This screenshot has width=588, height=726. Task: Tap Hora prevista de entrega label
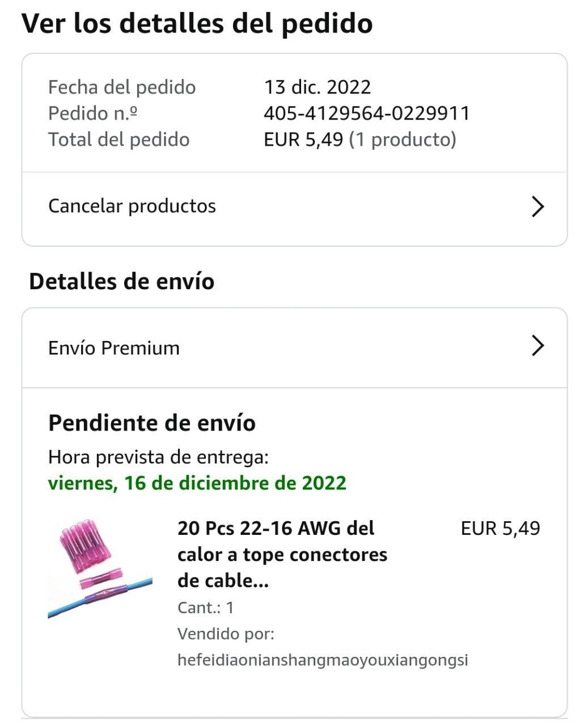coord(158,457)
